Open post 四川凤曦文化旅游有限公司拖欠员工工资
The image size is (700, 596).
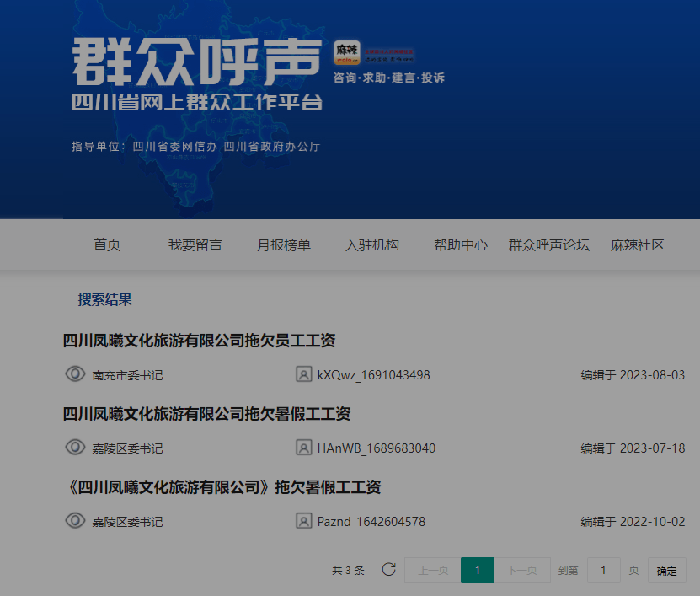[200, 341]
